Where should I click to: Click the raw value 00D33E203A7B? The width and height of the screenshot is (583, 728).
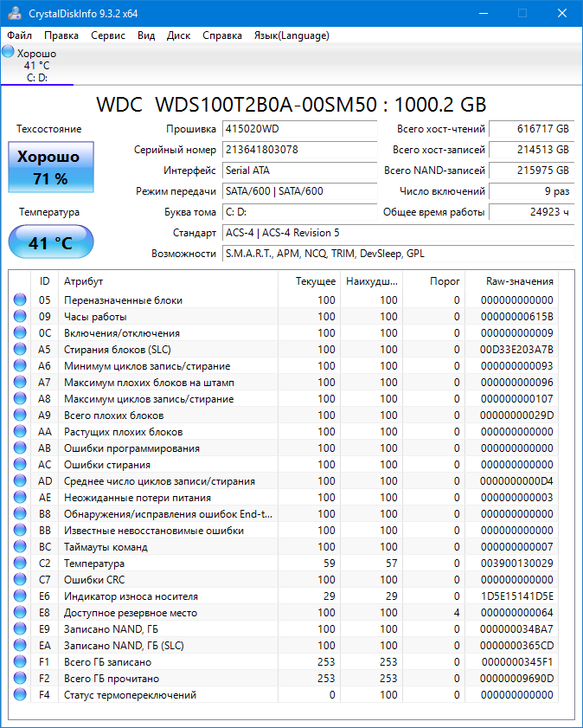[x=516, y=349]
